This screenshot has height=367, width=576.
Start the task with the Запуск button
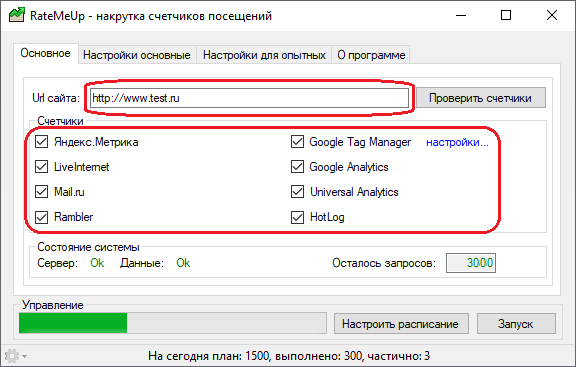pos(516,324)
